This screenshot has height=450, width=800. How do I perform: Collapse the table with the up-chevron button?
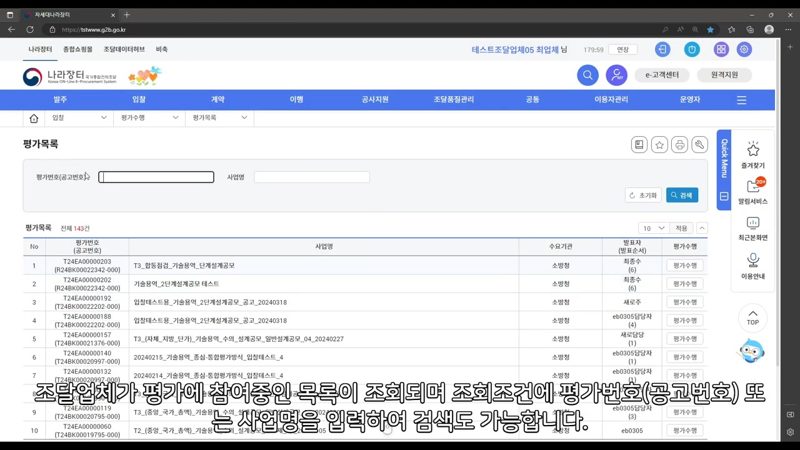click(702, 228)
